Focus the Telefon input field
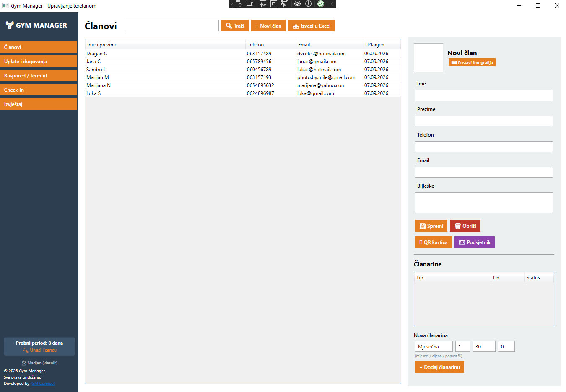This screenshot has height=392, width=566. pyautogui.click(x=484, y=147)
